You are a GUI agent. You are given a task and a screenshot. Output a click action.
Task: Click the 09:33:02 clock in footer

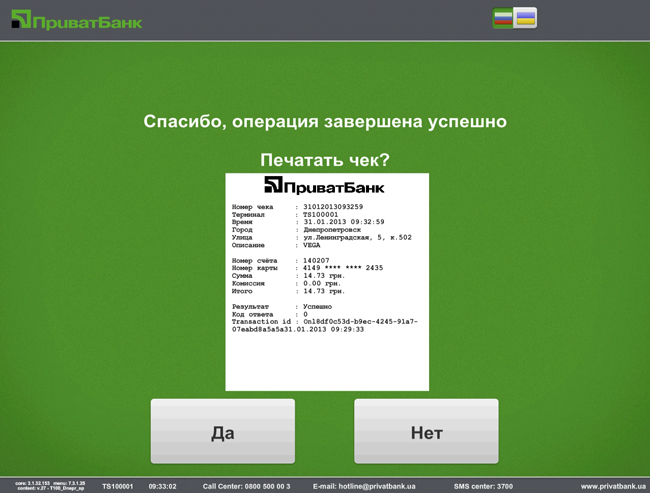pos(163,486)
